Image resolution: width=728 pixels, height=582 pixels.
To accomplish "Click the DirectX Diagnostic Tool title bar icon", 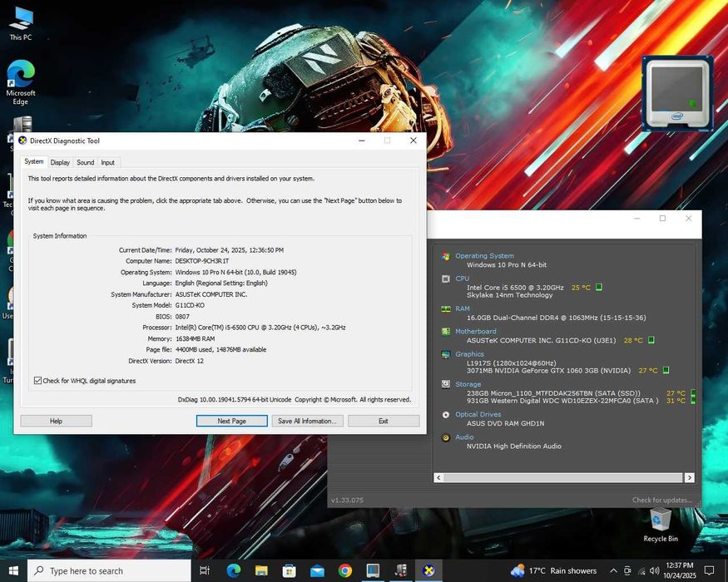I will pyautogui.click(x=22, y=141).
